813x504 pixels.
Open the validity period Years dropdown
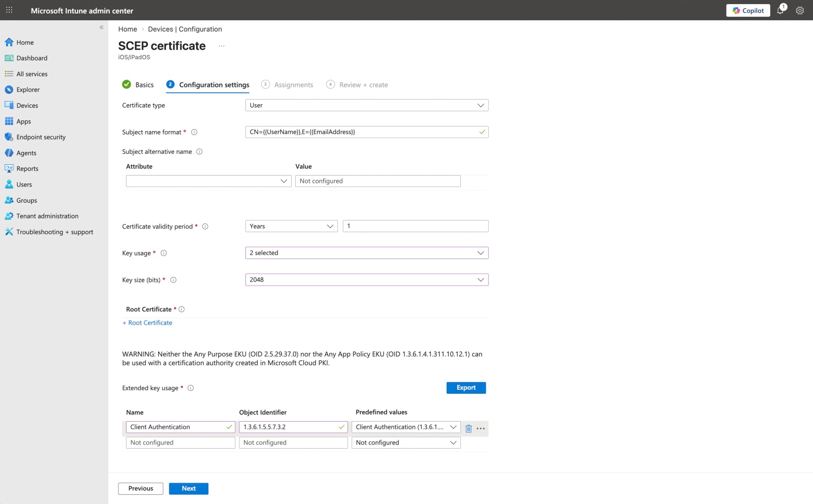(292, 226)
